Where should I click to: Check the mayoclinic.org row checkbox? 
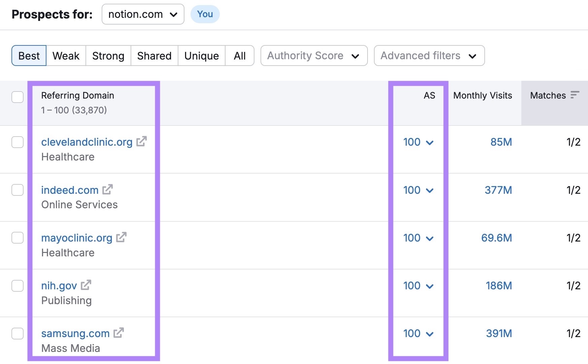point(18,238)
